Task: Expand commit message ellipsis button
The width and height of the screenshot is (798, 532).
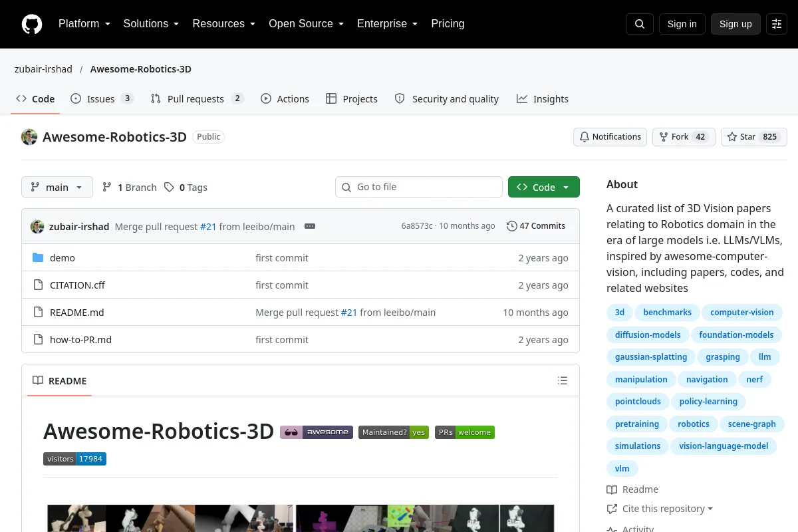Action: [x=310, y=226]
